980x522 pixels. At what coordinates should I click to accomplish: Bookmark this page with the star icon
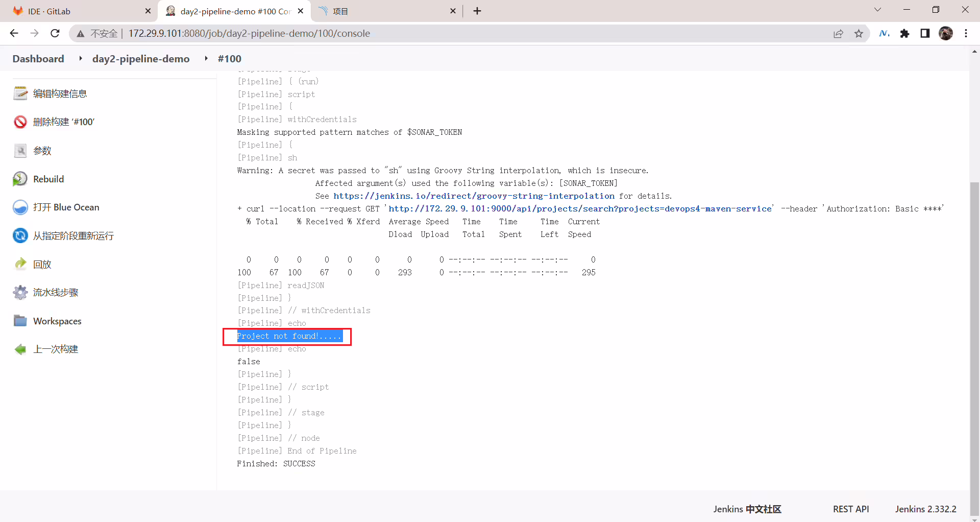pos(859,34)
